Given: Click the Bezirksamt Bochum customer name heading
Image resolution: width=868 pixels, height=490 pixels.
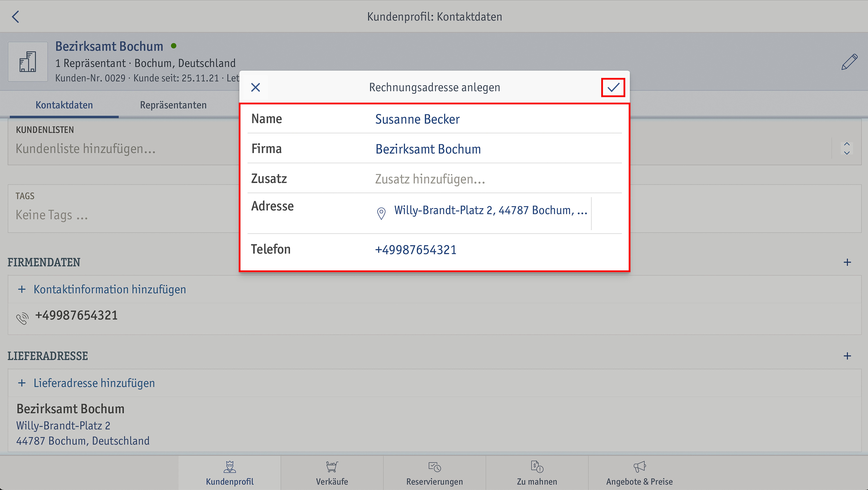Looking at the screenshot, I should pyautogui.click(x=109, y=46).
